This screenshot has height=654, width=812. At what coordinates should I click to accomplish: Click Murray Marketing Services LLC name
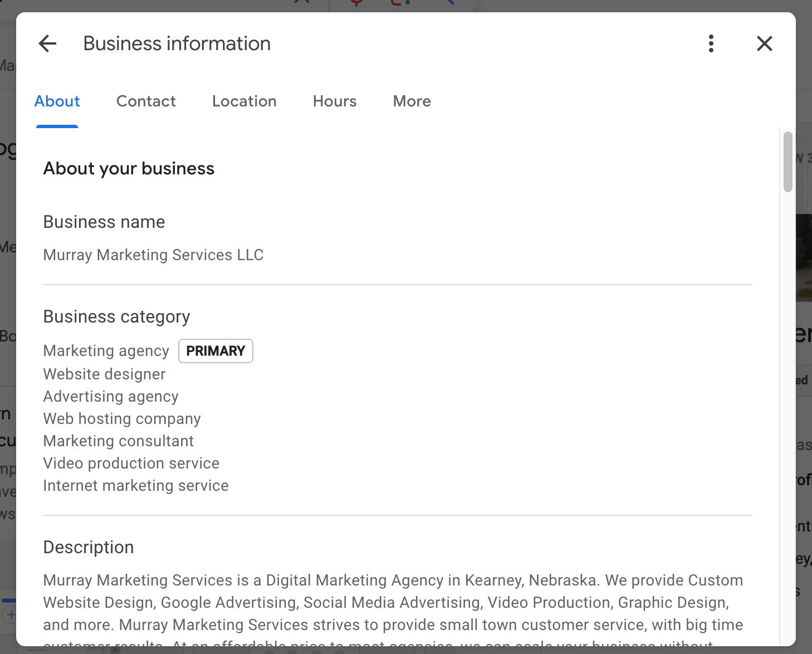(153, 255)
